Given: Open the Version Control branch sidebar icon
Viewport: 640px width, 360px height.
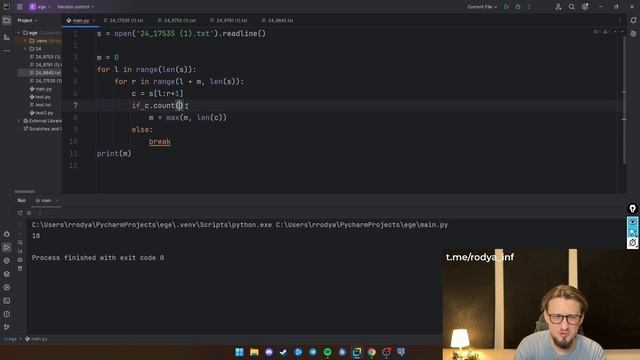Looking at the screenshot, I should coord(7,327).
